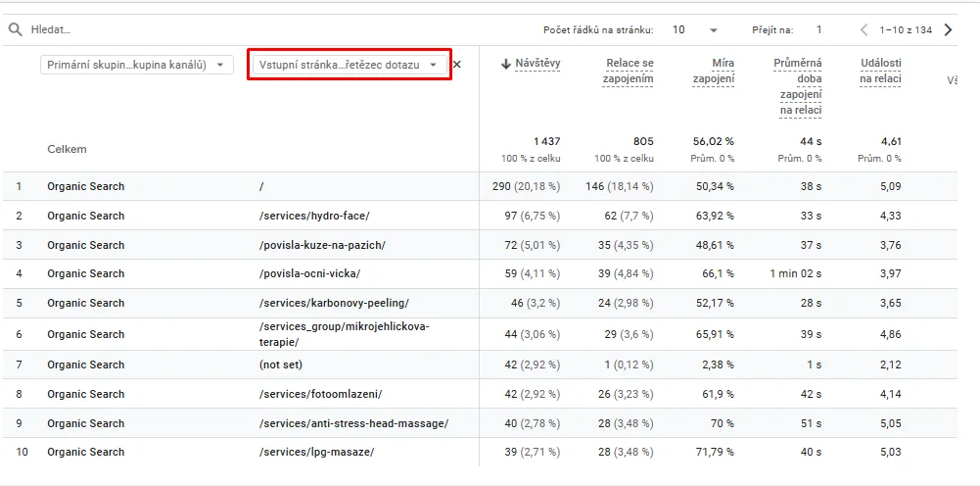Sort by Průměrná doba zapojení column

coord(798,87)
